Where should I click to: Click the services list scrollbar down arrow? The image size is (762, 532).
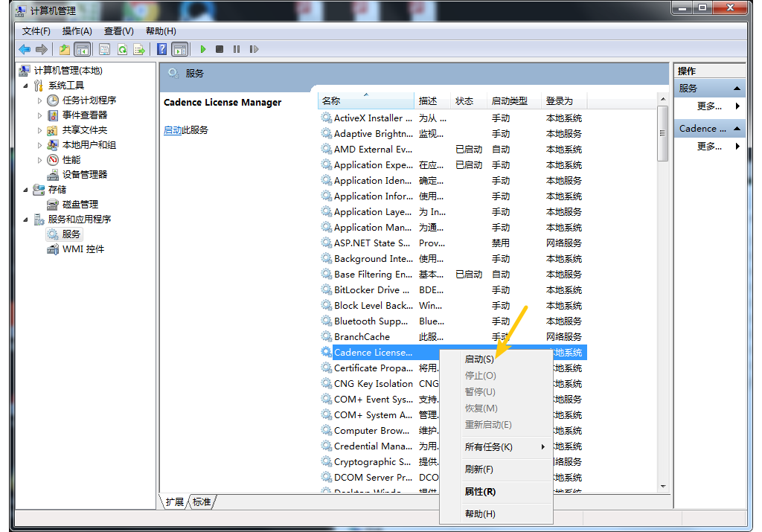pos(663,487)
